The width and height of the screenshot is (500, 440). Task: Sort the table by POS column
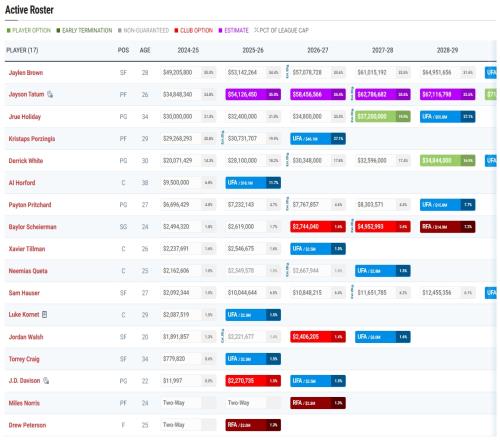click(123, 50)
